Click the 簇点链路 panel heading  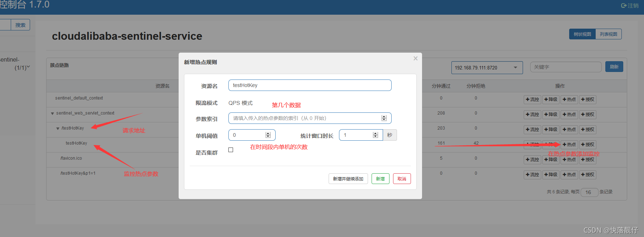(59, 65)
